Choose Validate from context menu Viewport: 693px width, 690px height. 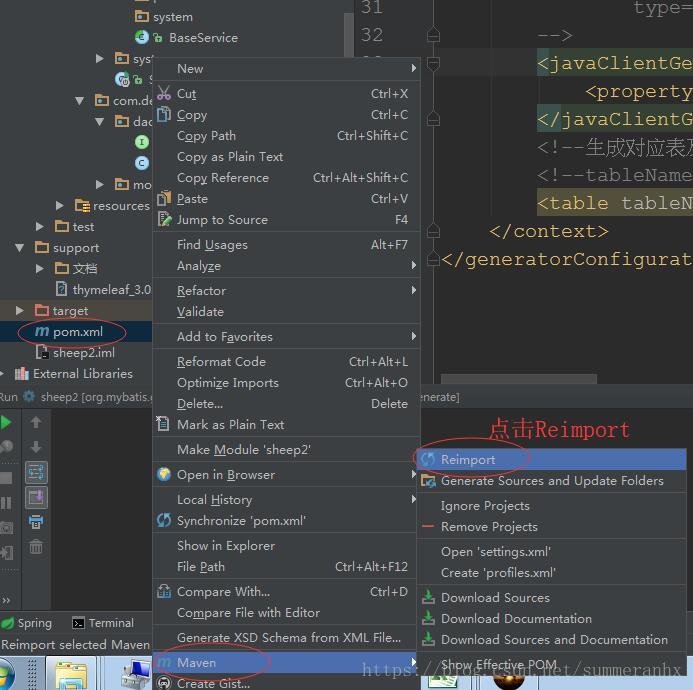(x=286, y=312)
